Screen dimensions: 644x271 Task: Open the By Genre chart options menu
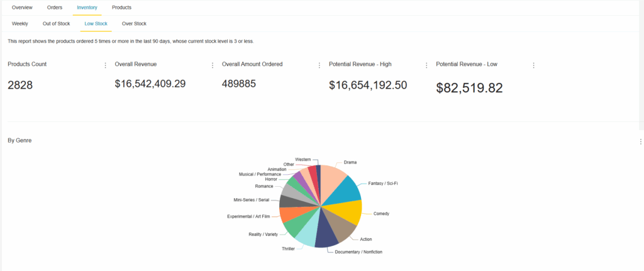click(x=640, y=141)
